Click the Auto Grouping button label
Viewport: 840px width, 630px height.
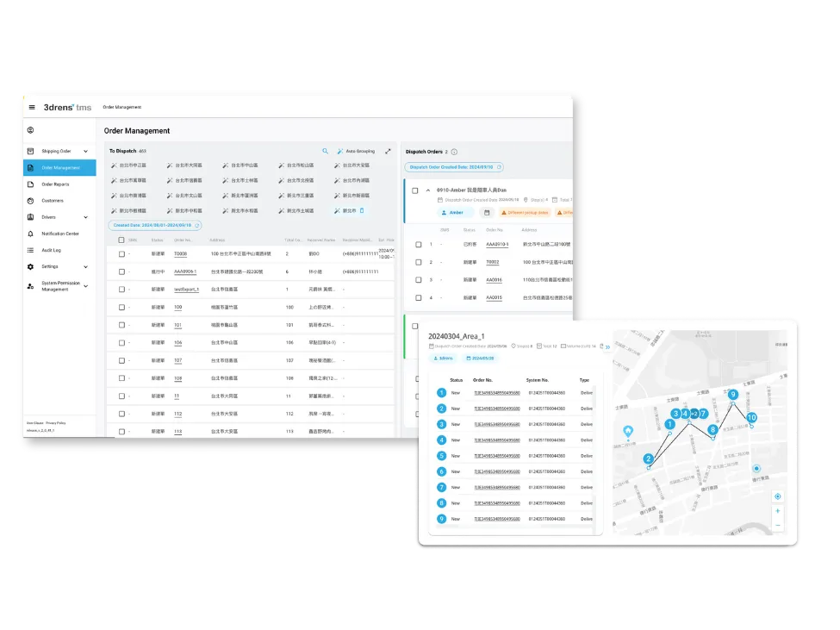click(360, 151)
